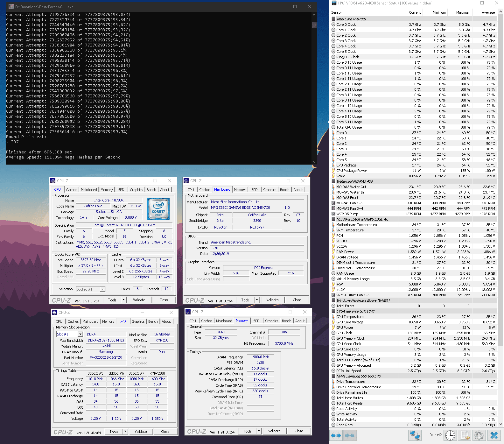Viewport: 504px width, 444px height.
Task: Click the fan icon next to MO-RA3 Fan 1+2
Action: pyautogui.click(x=333, y=203)
